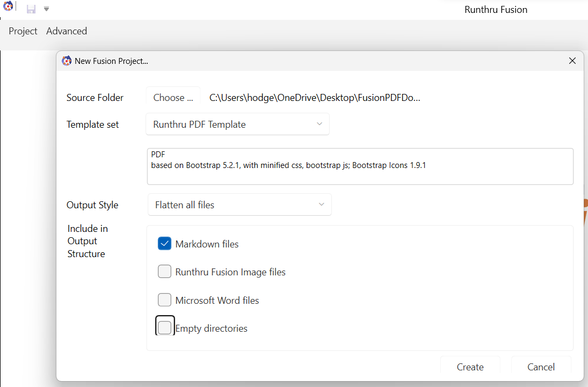Screen dimensions: 588x387
Task: Expand the Runthru PDF Template dropdown
Action: (x=237, y=125)
